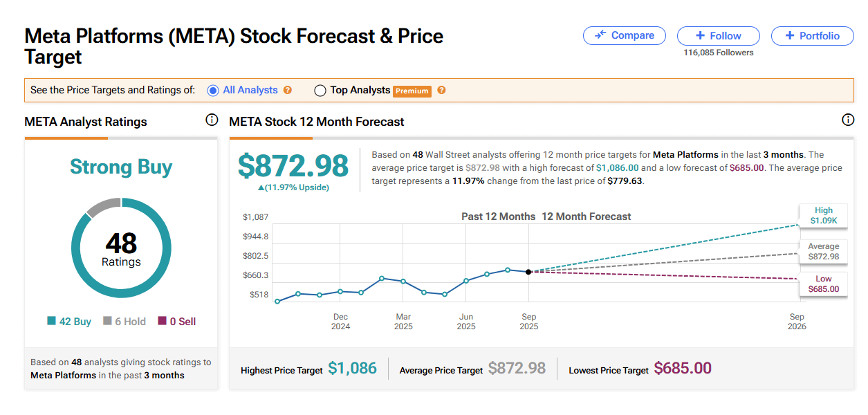This screenshot has height=415, width=868.
Task: Click the Lowest Price Target $685.00 value
Action: [x=683, y=369]
